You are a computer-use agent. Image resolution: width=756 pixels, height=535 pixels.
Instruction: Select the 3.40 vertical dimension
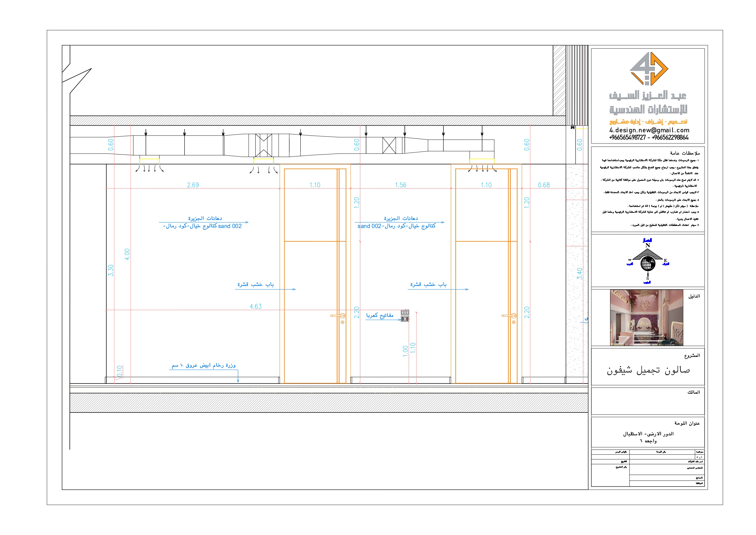pos(580,274)
